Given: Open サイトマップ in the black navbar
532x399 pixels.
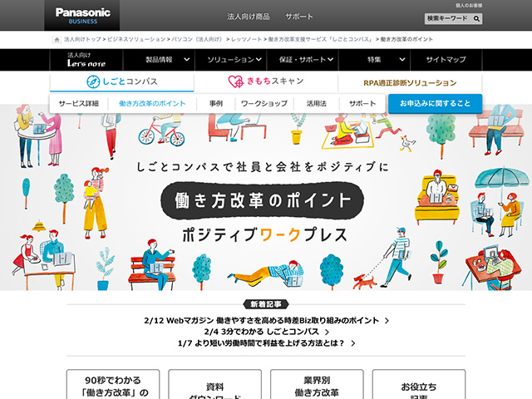Looking at the screenshot, I should click(x=446, y=60).
